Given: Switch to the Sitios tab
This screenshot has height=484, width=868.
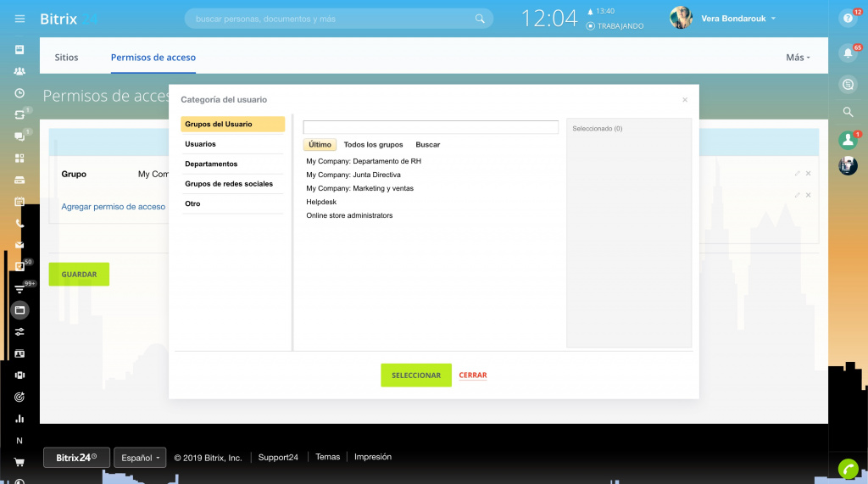Looking at the screenshot, I should [66, 58].
